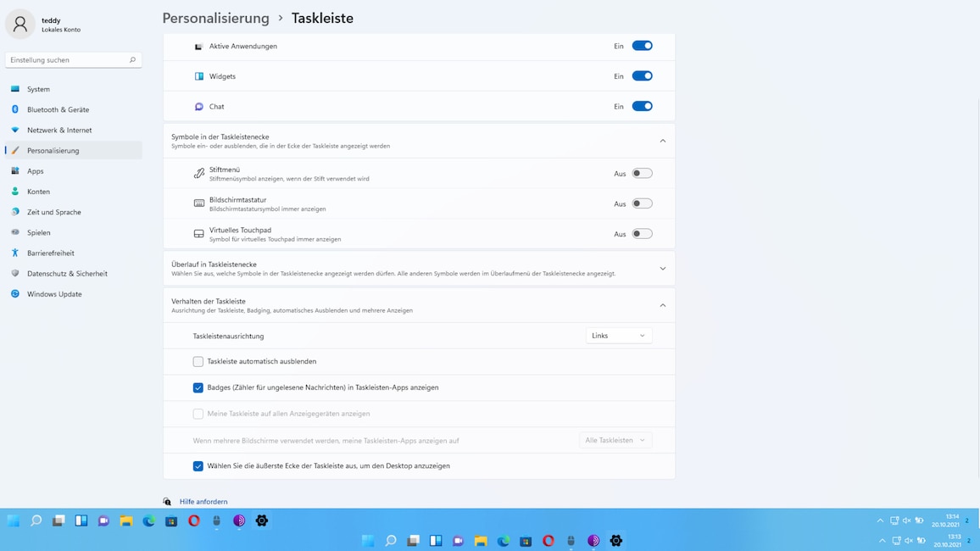Open the Tor Browser taskbar icon
The height and width of the screenshot is (551, 980).
pyautogui.click(x=240, y=520)
